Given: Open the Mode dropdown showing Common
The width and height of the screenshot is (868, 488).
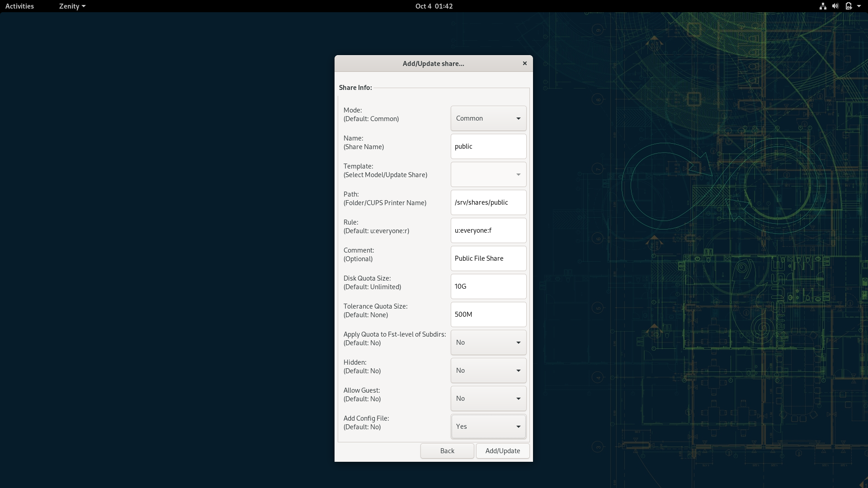Looking at the screenshot, I should 488,118.
